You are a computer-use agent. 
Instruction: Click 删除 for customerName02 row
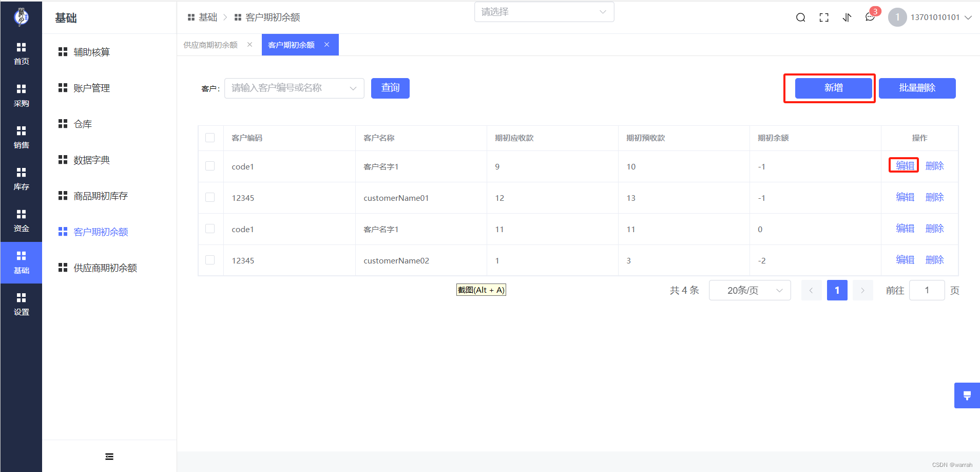click(x=934, y=260)
